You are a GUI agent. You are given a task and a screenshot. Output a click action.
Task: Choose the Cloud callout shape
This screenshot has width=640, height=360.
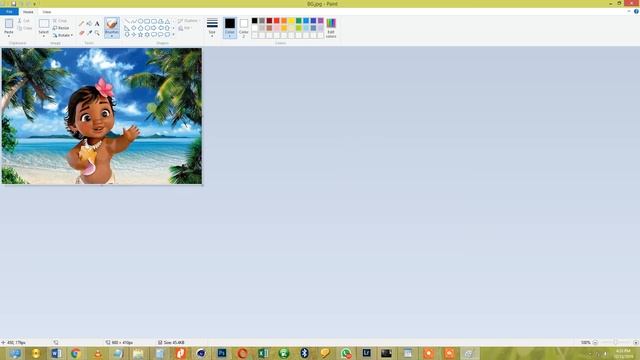tap(167, 35)
